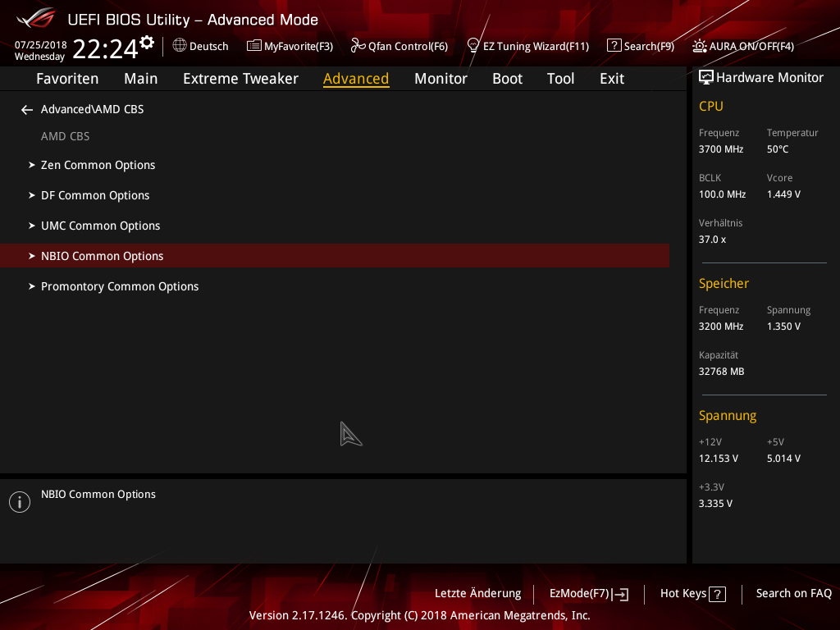Click Verhältnis value 37.0 x
Image resolution: width=840 pixels, height=630 pixels.
tap(713, 240)
